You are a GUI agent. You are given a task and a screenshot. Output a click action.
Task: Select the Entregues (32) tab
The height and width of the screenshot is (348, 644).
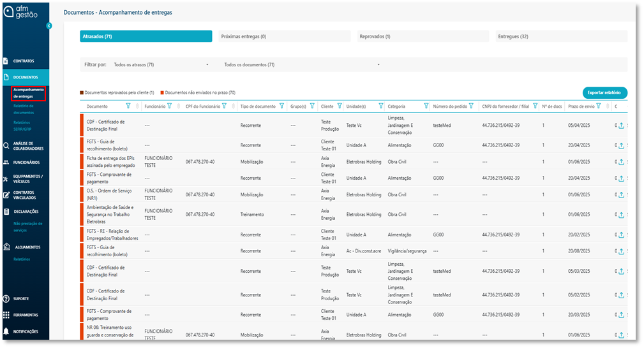click(560, 37)
